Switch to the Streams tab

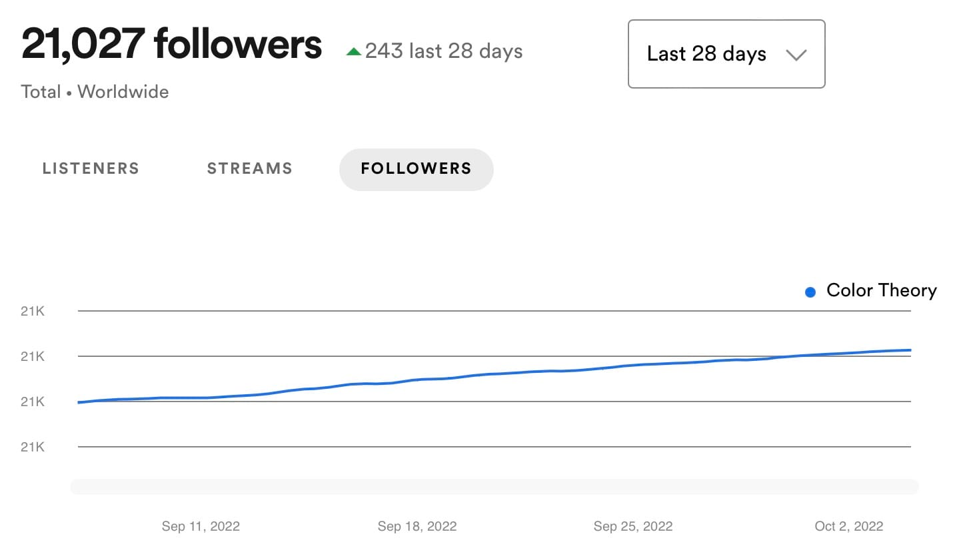[x=249, y=168]
